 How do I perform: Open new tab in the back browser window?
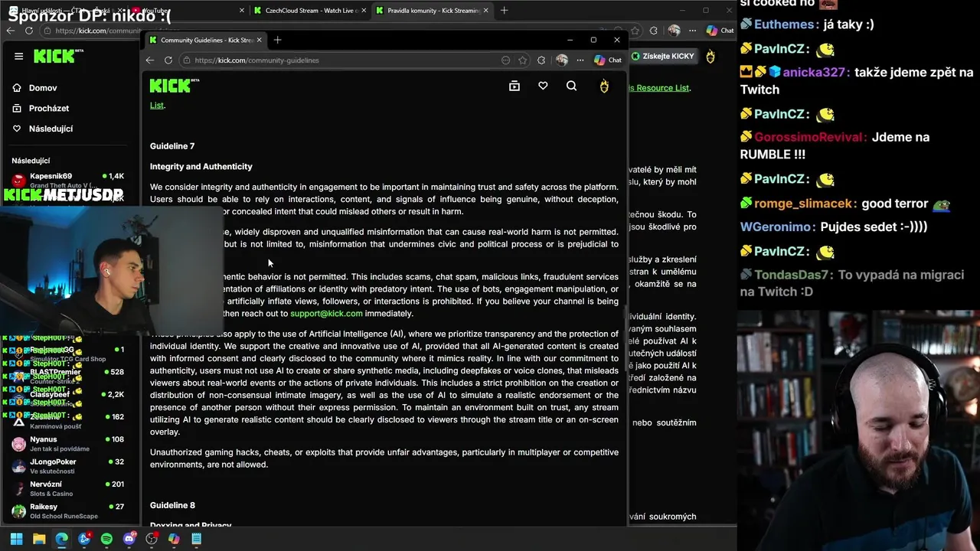(504, 11)
